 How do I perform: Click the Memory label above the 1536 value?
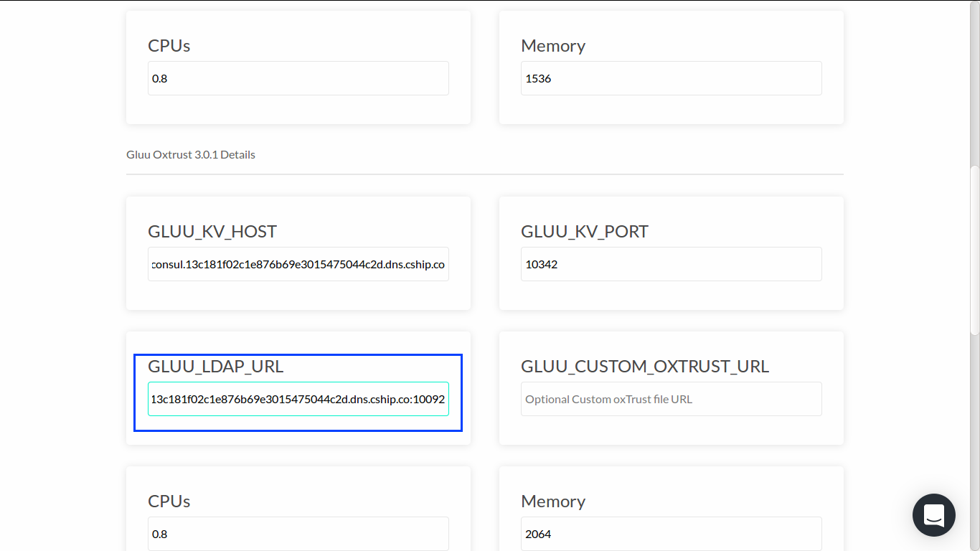(x=553, y=46)
